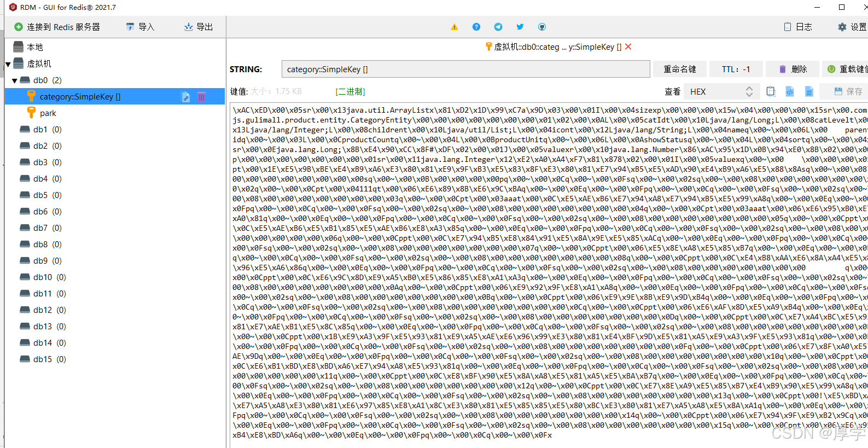Screen dimensions: 868x448
Task: Click the Export (导出) toolbar button
Action: click(x=199, y=27)
